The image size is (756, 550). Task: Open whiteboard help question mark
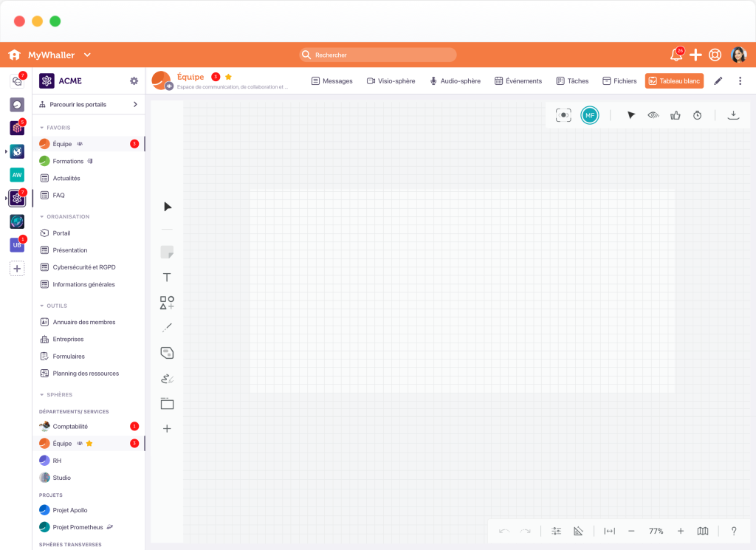click(x=734, y=532)
